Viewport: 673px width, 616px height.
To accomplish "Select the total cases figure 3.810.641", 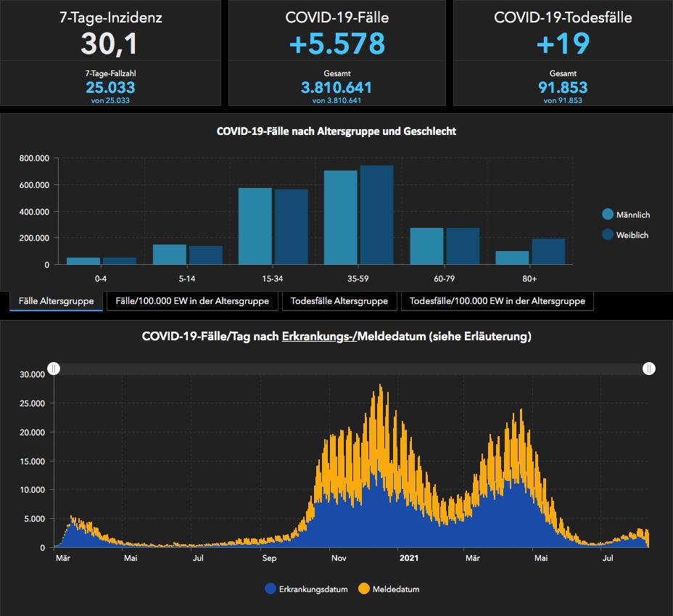I will 336,88.
